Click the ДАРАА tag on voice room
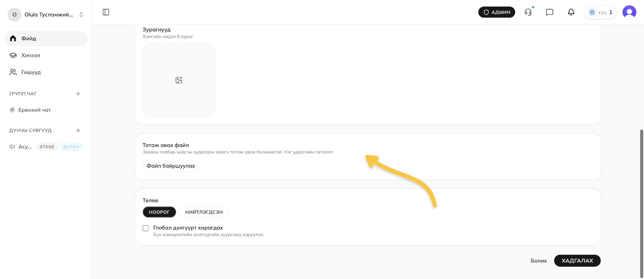This screenshot has width=644, height=279. (71, 147)
